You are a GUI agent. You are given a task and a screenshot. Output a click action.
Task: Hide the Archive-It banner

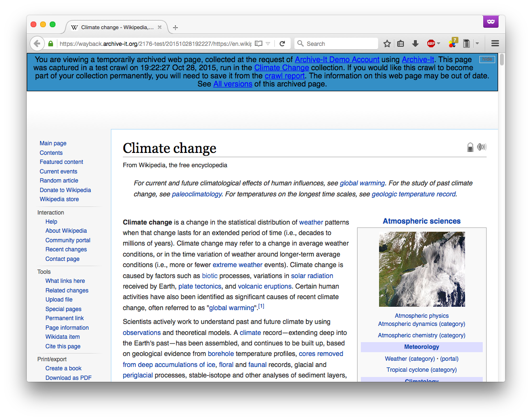pos(487,59)
